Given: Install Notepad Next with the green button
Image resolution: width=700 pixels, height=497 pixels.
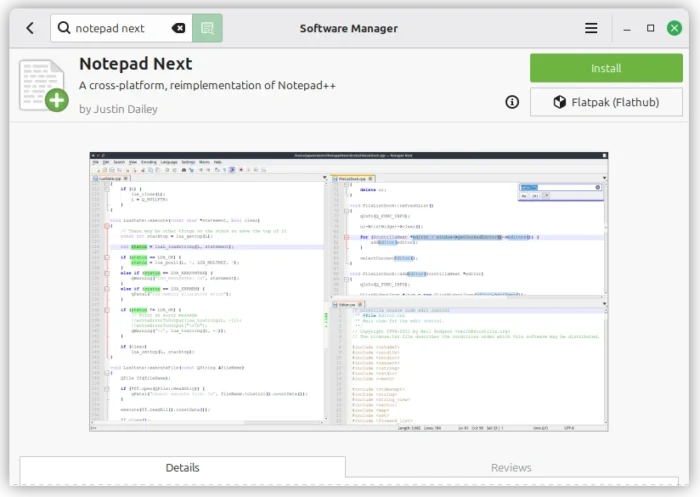Looking at the screenshot, I should tap(606, 68).
